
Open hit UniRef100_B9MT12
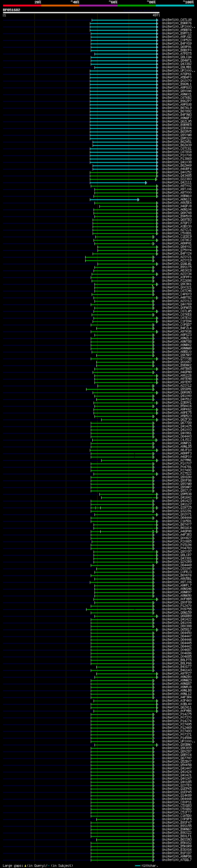click(176, 33)
